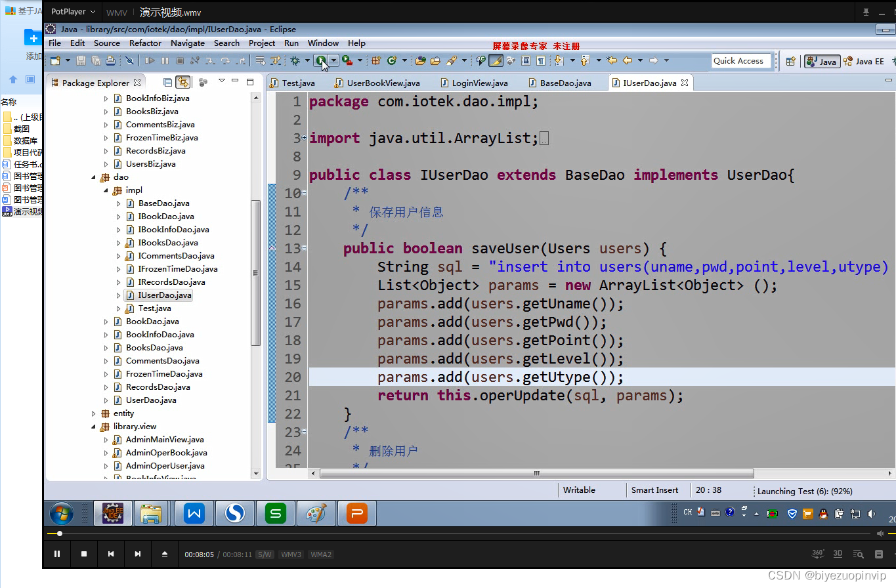The width and height of the screenshot is (896, 588).
Task: Fold the comment at line 10
Action: [304, 193]
